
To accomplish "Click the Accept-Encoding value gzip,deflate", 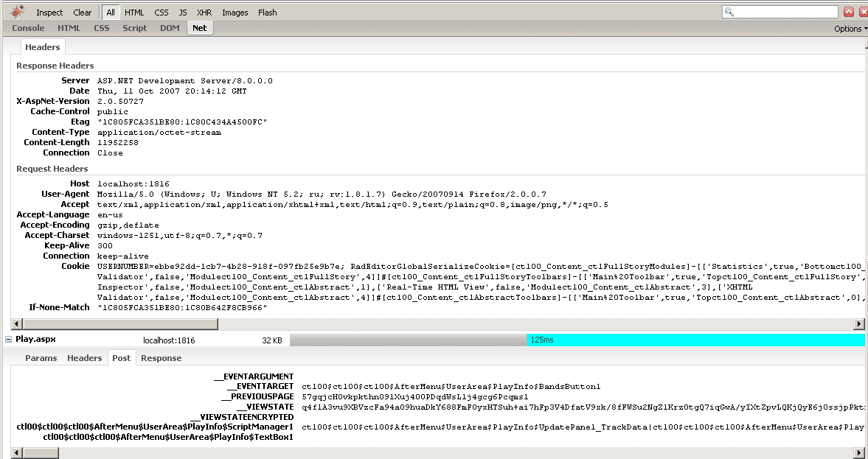I will click(128, 225).
